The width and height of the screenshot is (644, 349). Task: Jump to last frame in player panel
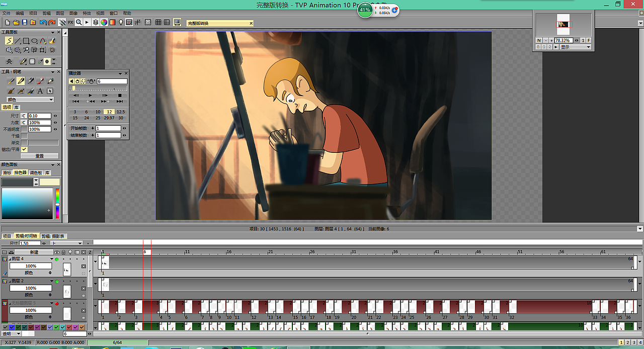pyautogui.click(x=120, y=101)
